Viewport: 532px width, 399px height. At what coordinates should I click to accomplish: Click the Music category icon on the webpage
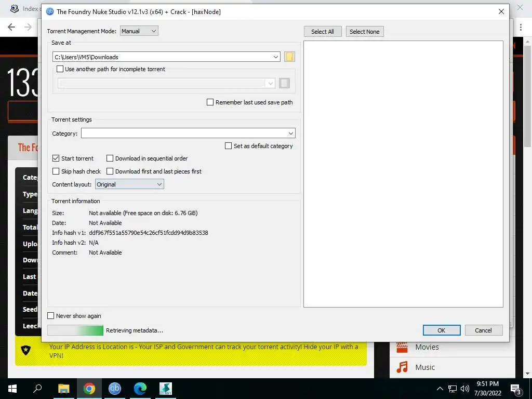(402, 367)
